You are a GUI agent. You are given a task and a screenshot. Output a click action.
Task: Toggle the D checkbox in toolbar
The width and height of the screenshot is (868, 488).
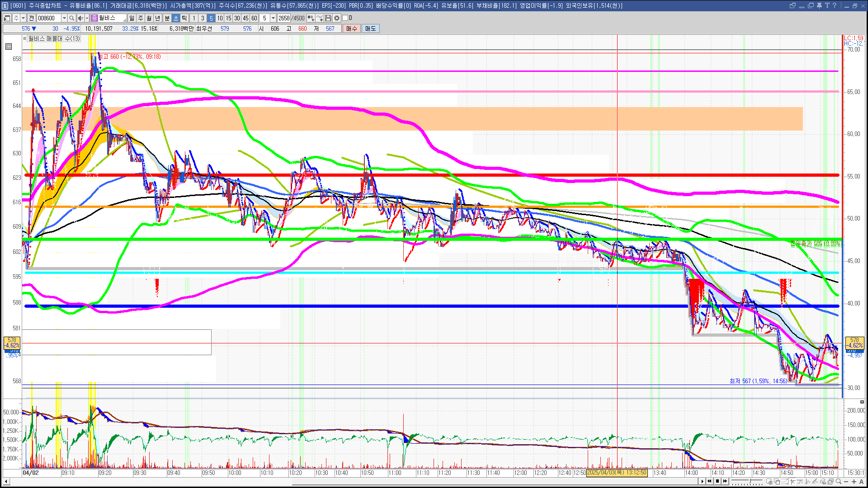click(x=345, y=18)
